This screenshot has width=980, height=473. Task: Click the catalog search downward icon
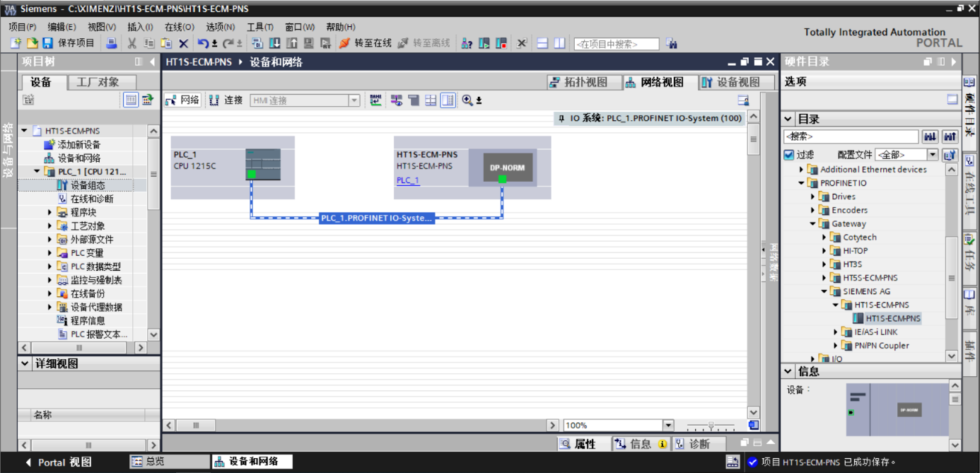(931, 136)
